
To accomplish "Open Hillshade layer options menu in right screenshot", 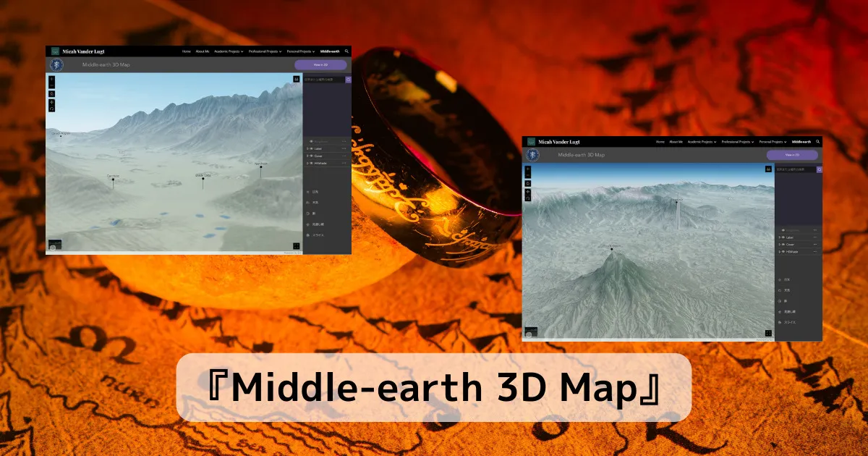I will click(815, 252).
